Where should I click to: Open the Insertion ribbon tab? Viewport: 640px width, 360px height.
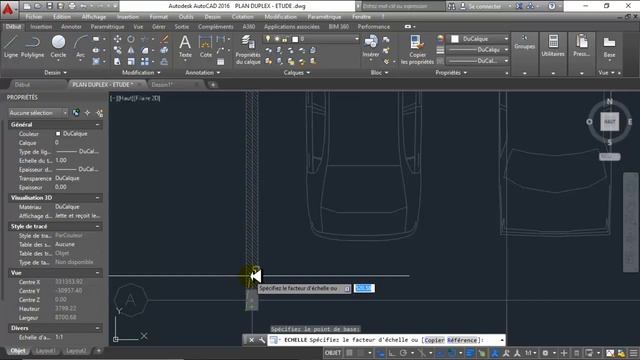point(41,27)
